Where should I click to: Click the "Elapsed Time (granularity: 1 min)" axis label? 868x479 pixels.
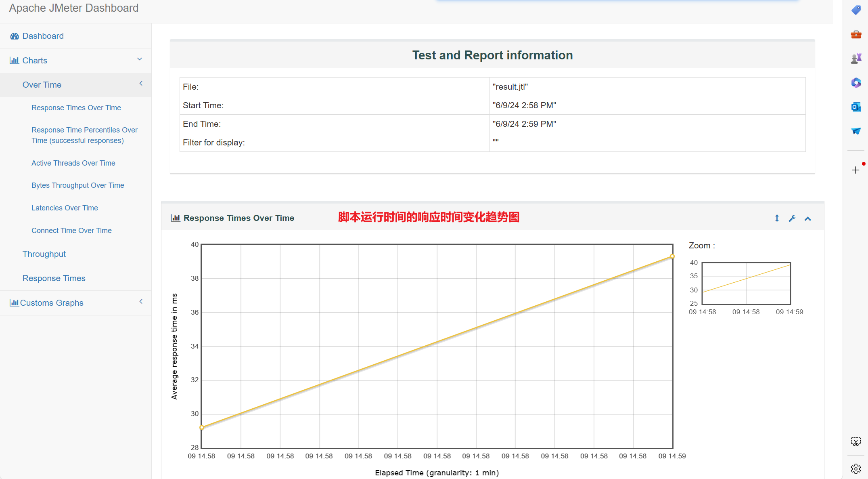[x=437, y=473]
